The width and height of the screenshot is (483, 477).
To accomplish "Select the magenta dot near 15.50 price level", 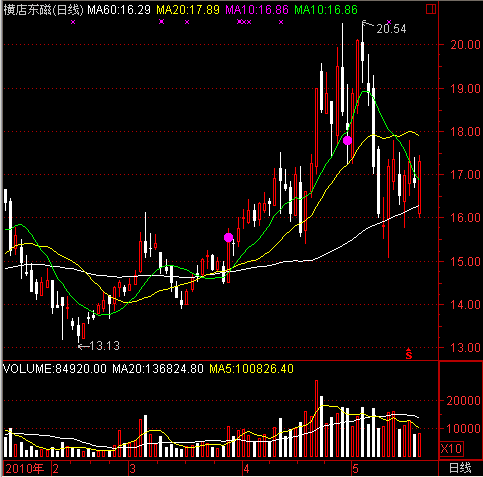I will [x=228, y=237].
